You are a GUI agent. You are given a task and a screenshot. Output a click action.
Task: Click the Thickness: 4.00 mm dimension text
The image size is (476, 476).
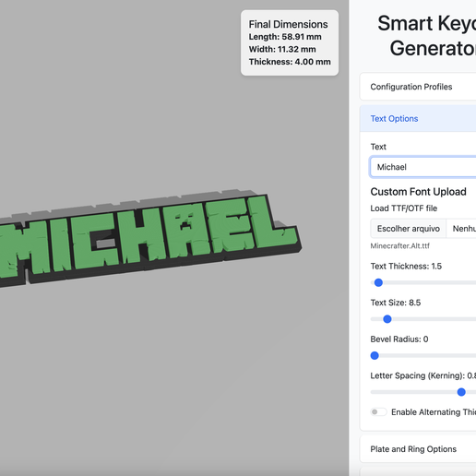pyautogui.click(x=290, y=62)
